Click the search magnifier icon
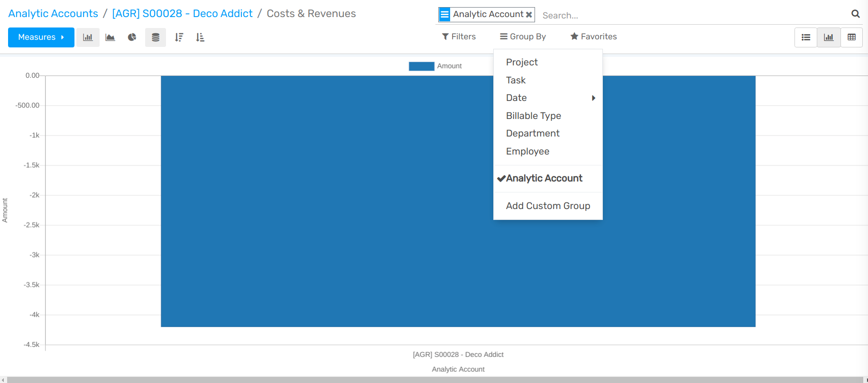 click(x=855, y=14)
